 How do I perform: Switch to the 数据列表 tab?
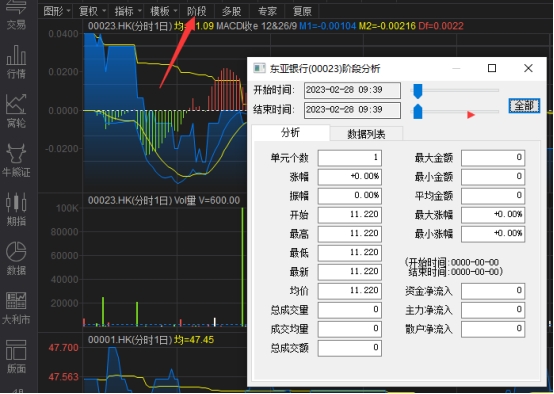[366, 134]
